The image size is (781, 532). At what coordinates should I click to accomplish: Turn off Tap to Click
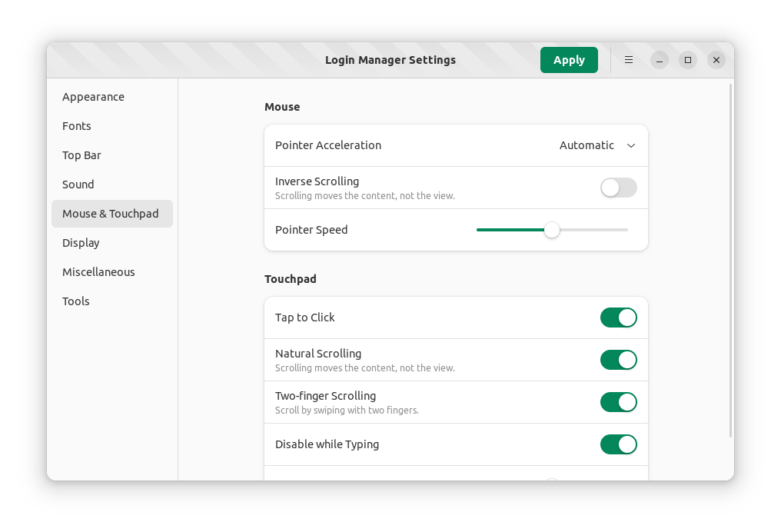(x=618, y=318)
